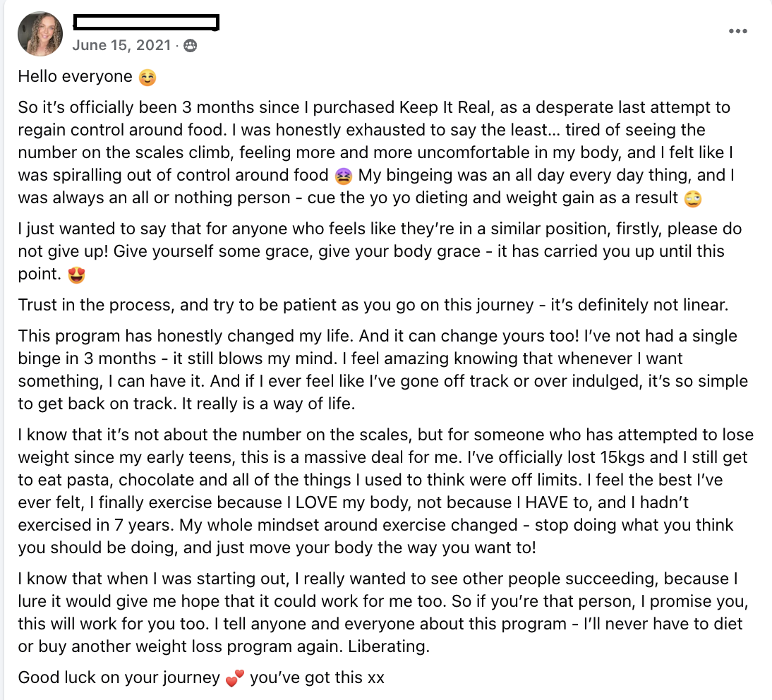Click the phrase 'binge in 3 months'
Viewport: 772px width, 700px height.
87,359
